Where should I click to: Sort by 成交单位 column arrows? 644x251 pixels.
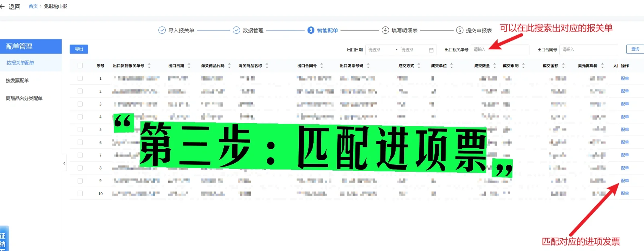coord(451,66)
